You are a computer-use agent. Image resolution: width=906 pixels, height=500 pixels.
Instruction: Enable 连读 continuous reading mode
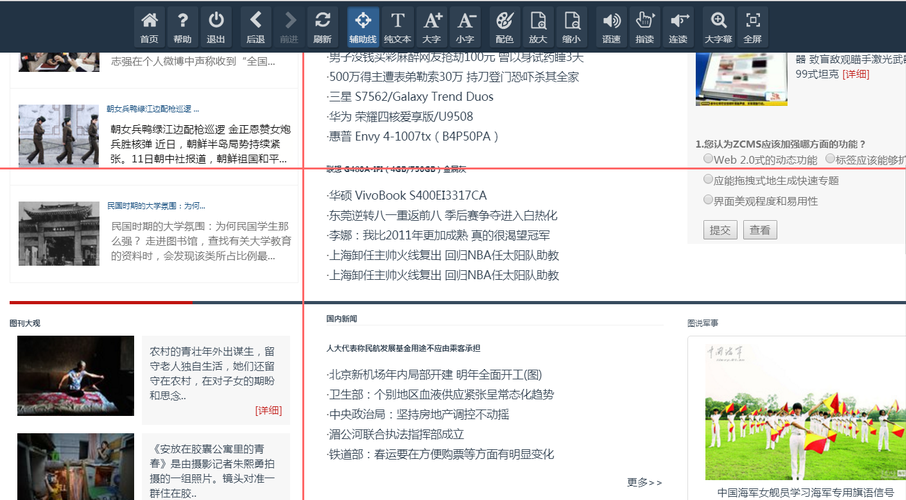pyautogui.click(x=678, y=27)
